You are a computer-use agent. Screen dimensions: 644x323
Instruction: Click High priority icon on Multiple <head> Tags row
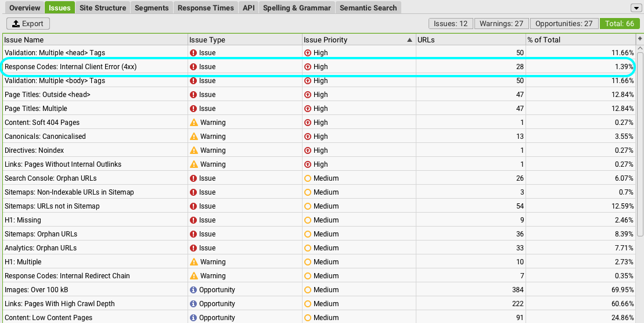click(307, 53)
